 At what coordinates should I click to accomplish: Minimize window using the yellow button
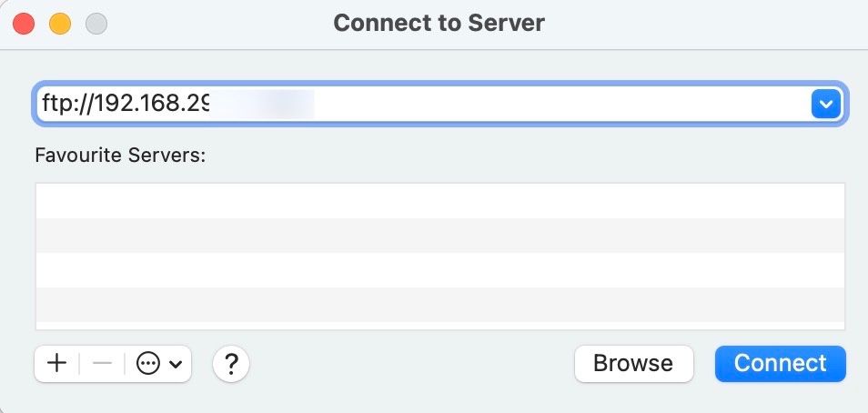[x=60, y=23]
